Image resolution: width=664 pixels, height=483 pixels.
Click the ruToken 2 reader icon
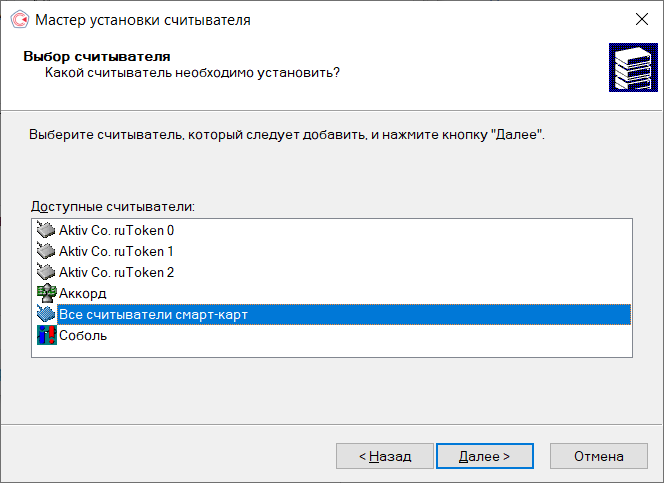pyautogui.click(x=46, y=272)
